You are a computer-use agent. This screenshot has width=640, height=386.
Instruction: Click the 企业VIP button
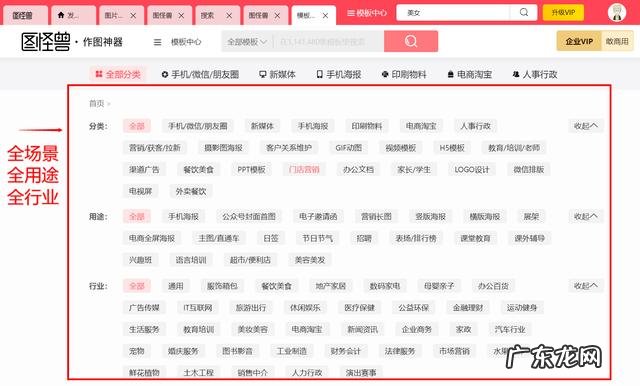click(579, 41)
